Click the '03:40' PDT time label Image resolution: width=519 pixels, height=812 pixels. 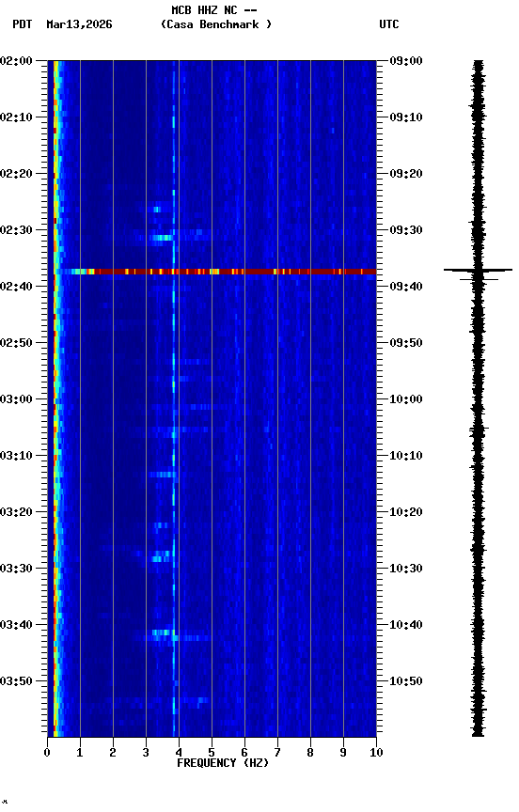tap(16, 625)
